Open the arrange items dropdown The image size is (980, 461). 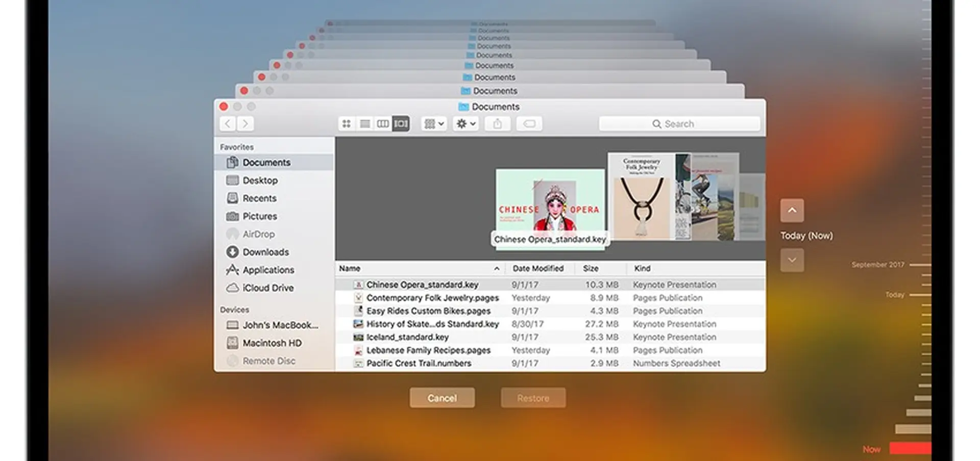(434, 123)
